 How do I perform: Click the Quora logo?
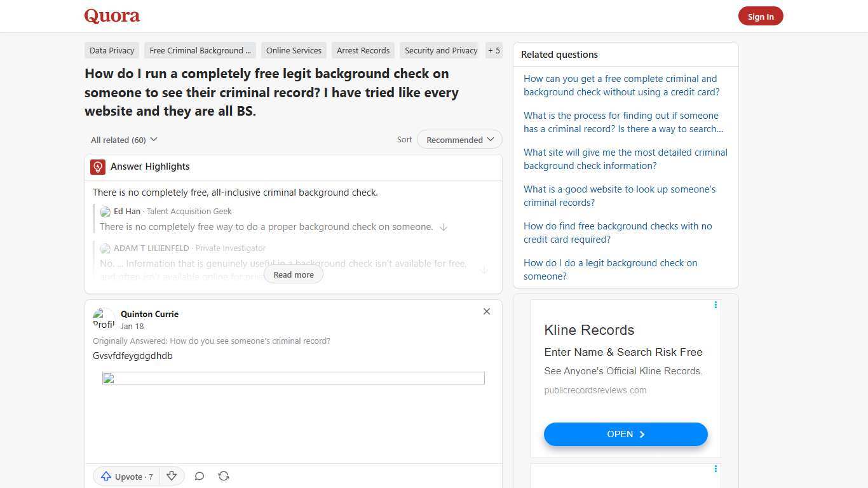pyautogui.click(x=111, y=16)
